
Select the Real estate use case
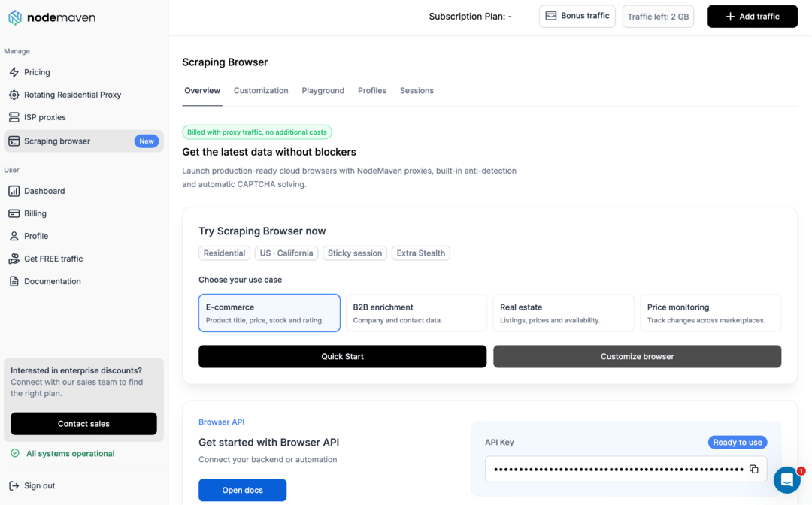(563, 313)
